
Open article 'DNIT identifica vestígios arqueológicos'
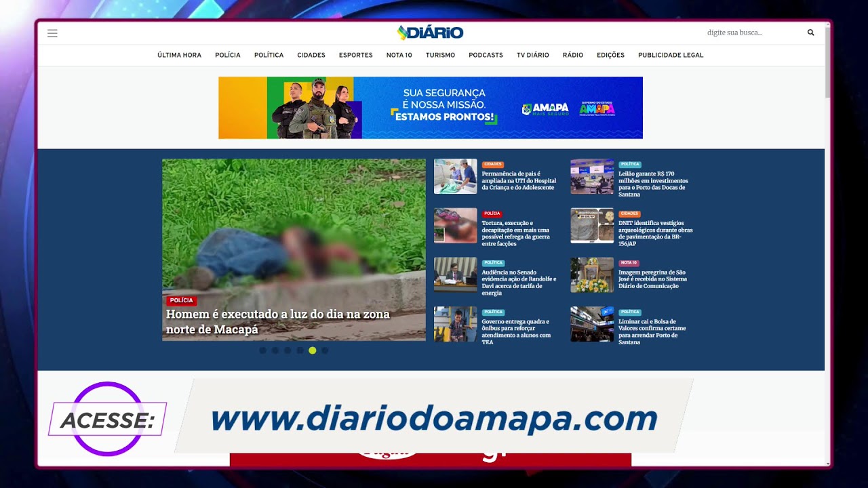tap(655, 233)
